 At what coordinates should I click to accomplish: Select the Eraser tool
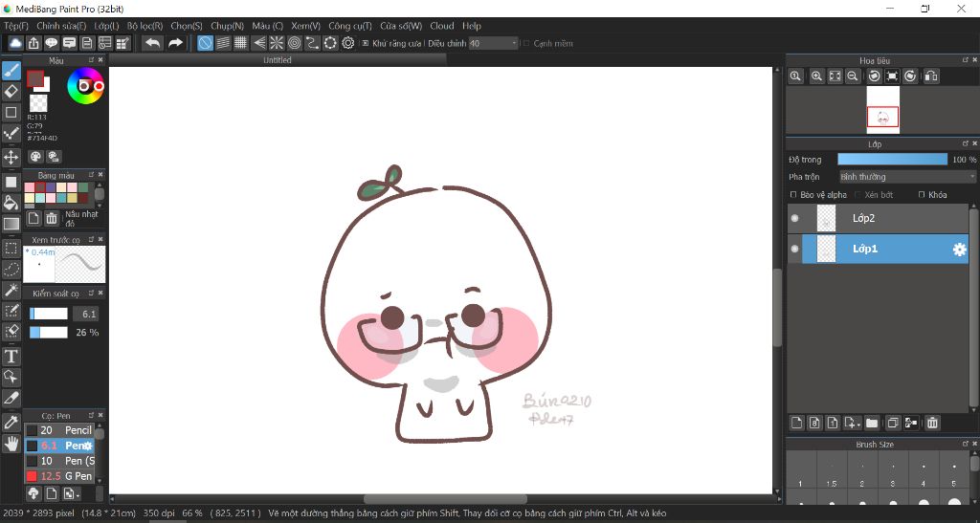click(x=11, y=92)
